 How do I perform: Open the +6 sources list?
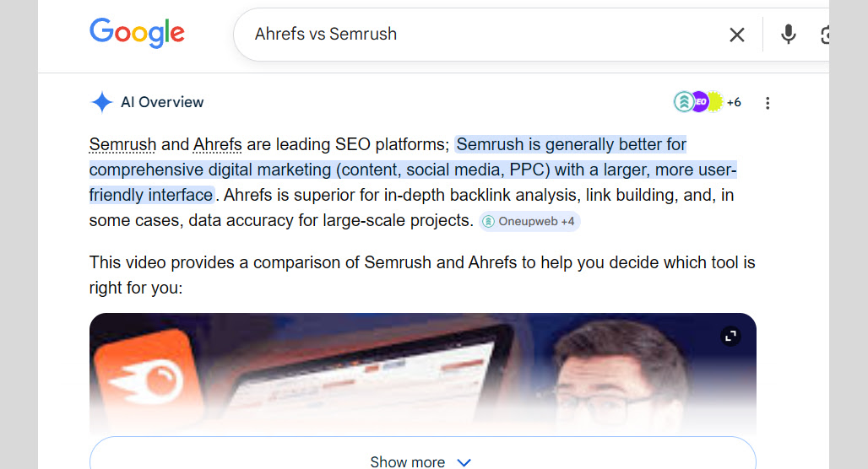tap(734, 102)
